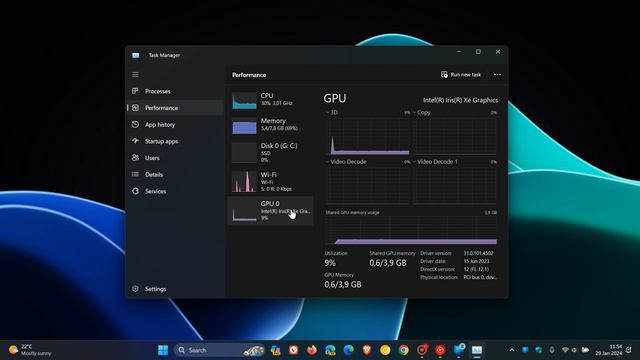Open Brave browser from taskbar
The width and height of the screenshot is (640, 360).
[x=367, y=350]
